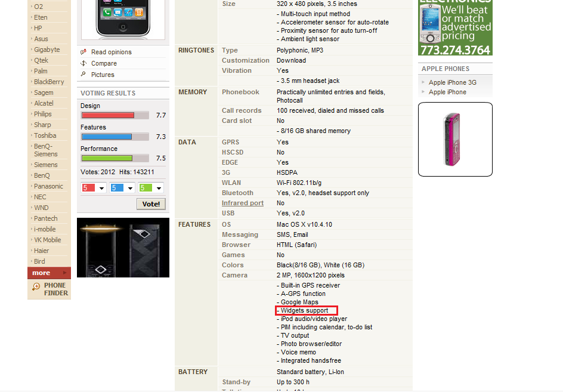Select the HP brand
Image resolution: width=563 pixels, height=392 pixels.
pyautogui.click(x=38, y=28)
